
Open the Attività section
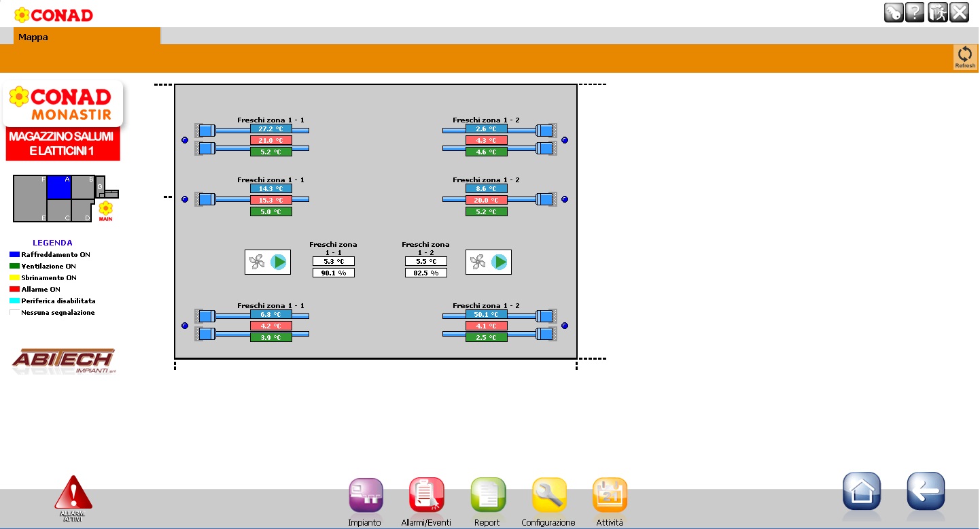click(x=610, y=496)
